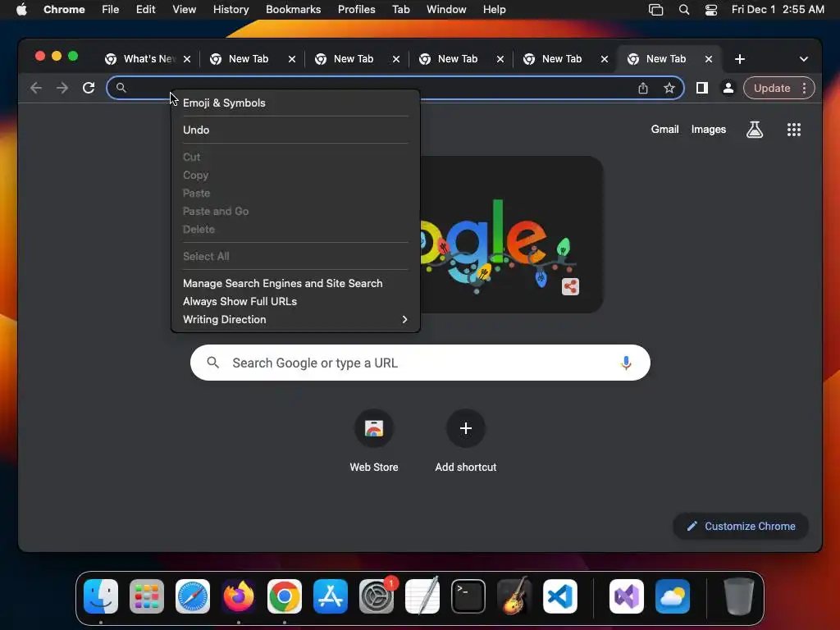This screenshot has height=630, width=840.
Task: Close the active New Tab
Action: click(708, 59)
